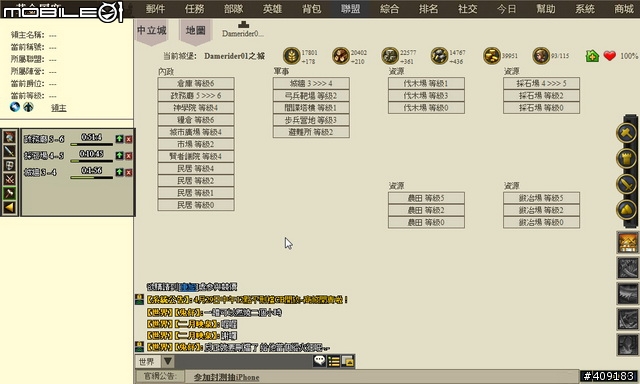
Task: Click the green tree icon above 領主
Action: click(28, 107)
